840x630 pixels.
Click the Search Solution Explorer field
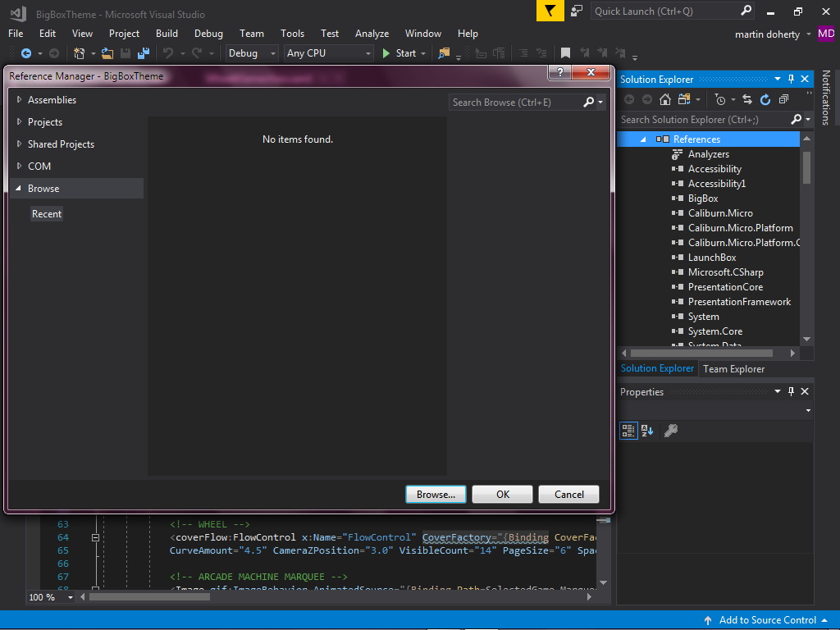coord(705,120)
